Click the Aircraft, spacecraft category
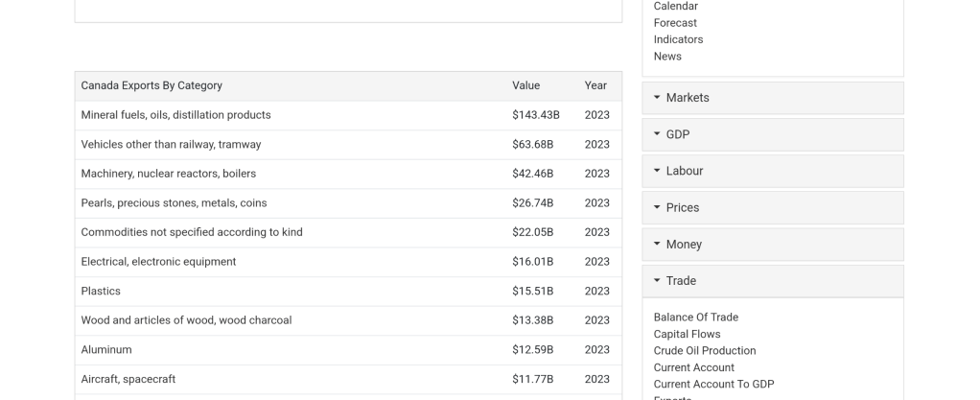 128,379
